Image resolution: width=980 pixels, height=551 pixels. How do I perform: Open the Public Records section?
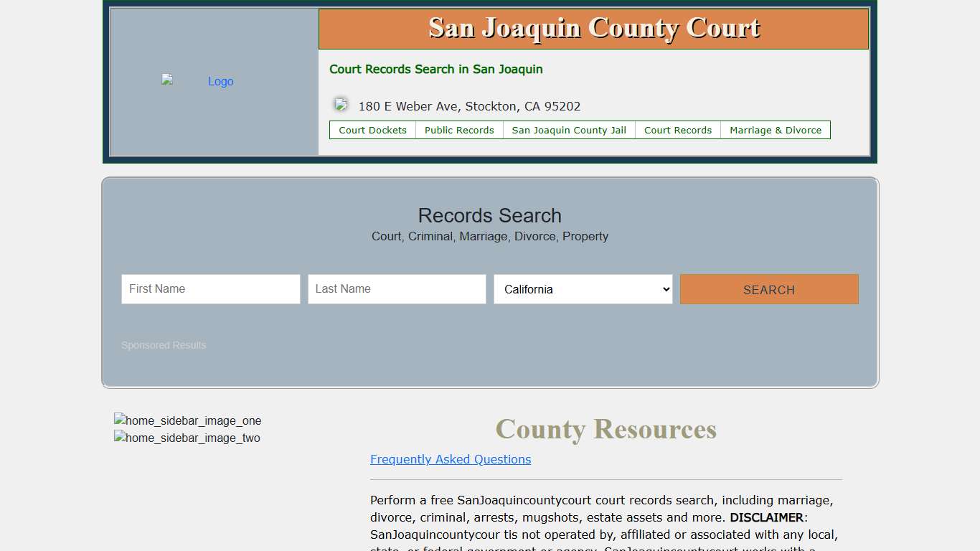(459, 130)
